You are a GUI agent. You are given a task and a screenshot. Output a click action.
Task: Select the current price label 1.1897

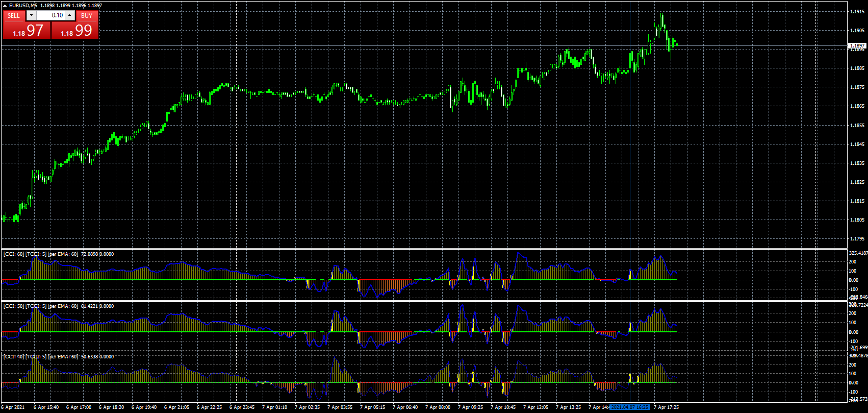(x=856, y=46)
